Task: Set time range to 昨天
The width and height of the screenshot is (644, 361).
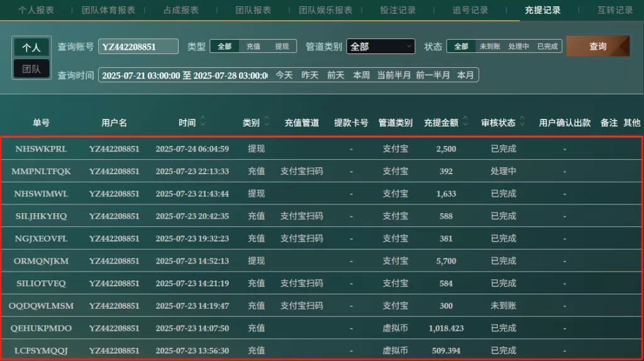Action: point(309,75)
